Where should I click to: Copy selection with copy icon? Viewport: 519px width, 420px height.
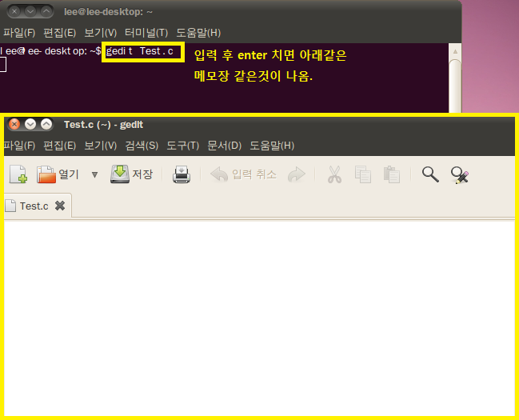[x=363, y=174]
